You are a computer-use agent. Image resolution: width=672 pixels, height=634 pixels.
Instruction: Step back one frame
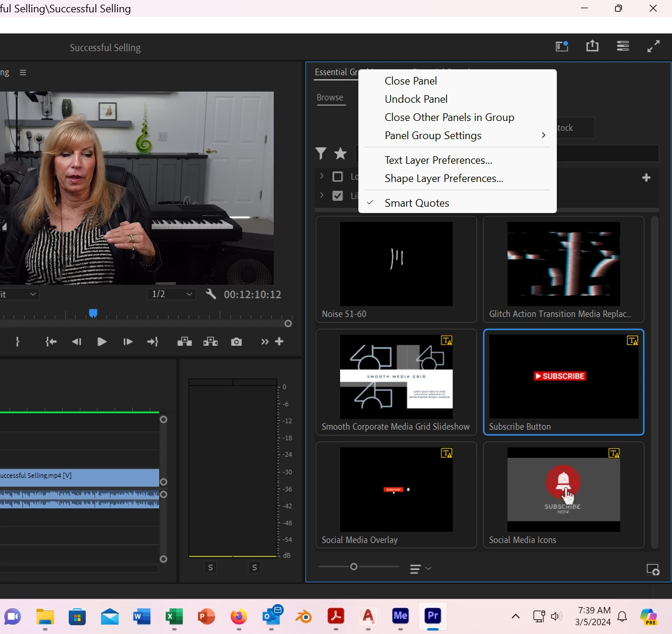tap(76, 342)
